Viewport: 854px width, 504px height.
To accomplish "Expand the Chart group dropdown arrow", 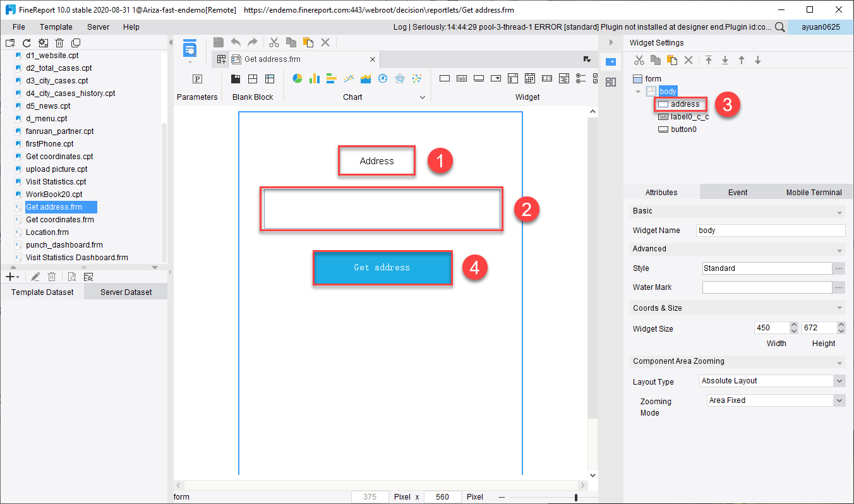I will point(423,97).
